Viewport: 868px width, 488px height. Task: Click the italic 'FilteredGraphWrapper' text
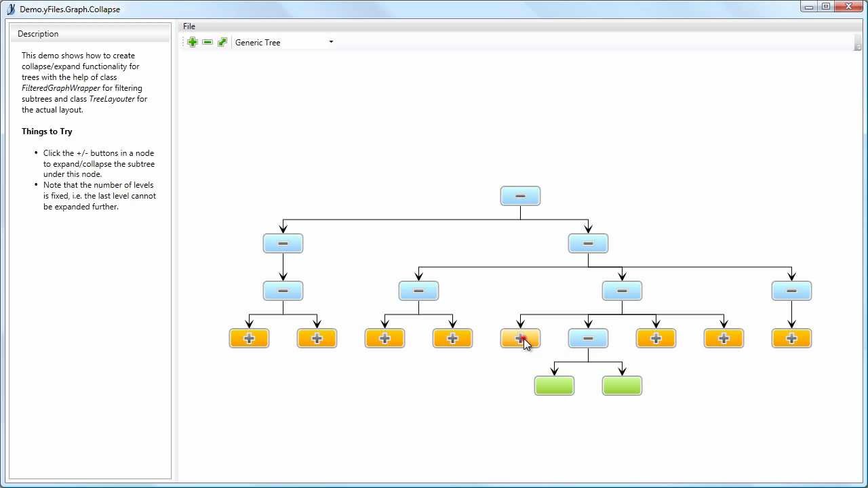pyautogui.click(x=61, y=88)
